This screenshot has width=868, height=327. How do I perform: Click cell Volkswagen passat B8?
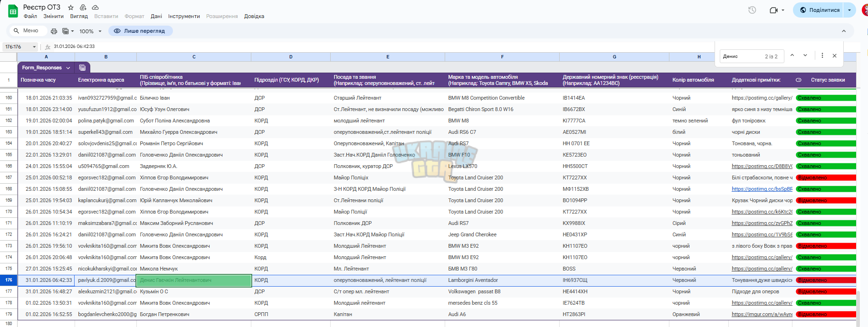pyautogui.click(x=502, y=291)
